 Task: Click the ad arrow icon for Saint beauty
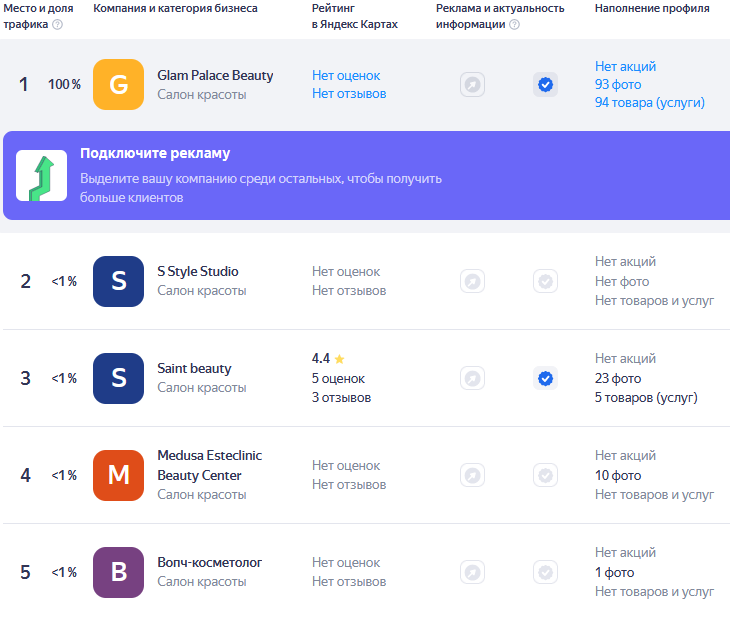(473, 378)
